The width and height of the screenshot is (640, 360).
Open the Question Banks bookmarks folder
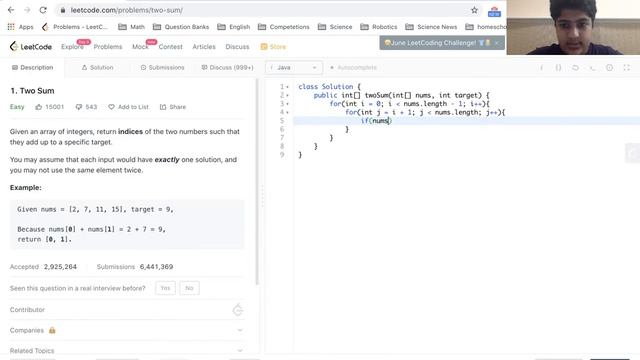tap(181, 27)
